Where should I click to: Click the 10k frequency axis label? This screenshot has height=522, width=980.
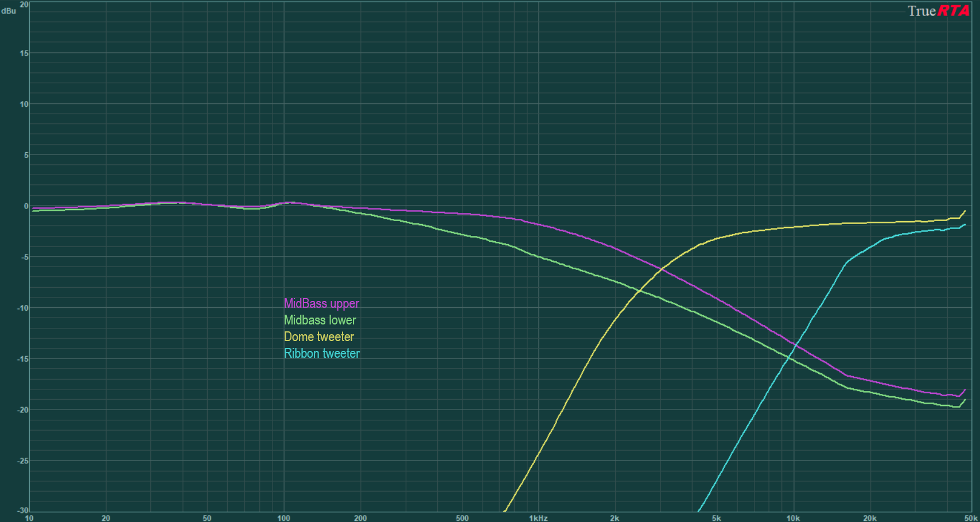(x=792, y=518)
